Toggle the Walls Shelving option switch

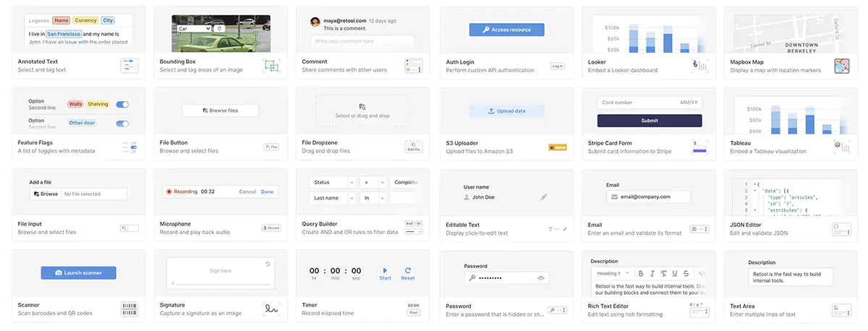click(x=123, y=104)
